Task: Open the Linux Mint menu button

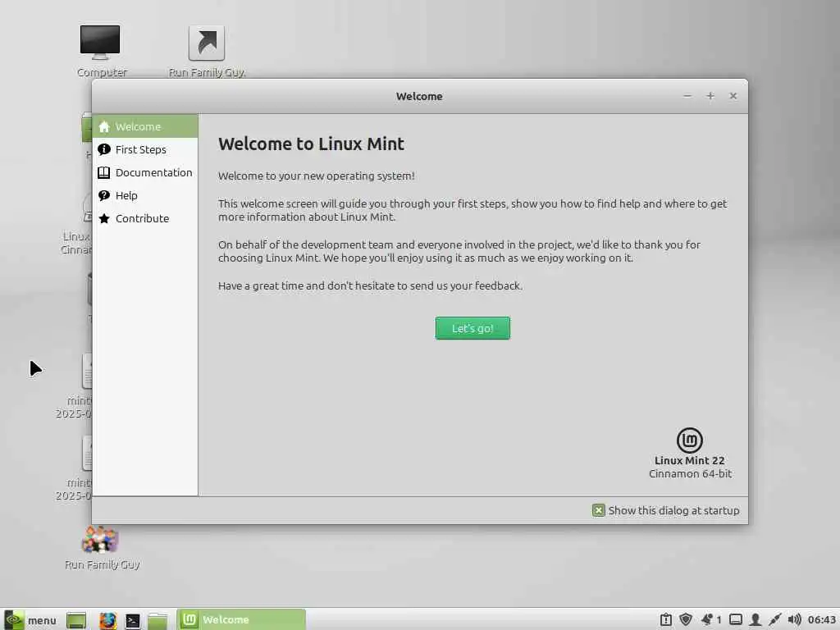Action: (x=30, y=620)
